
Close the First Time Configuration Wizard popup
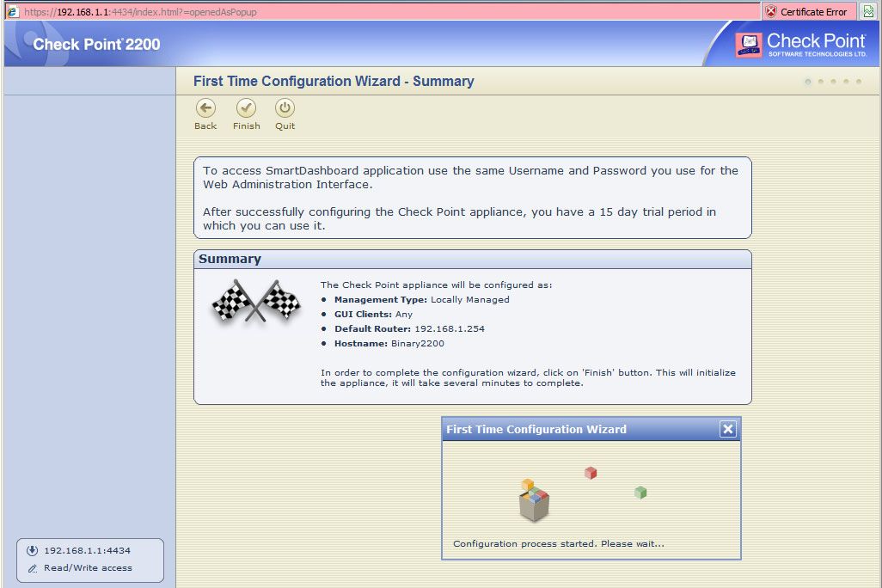(x=728, y=429)
